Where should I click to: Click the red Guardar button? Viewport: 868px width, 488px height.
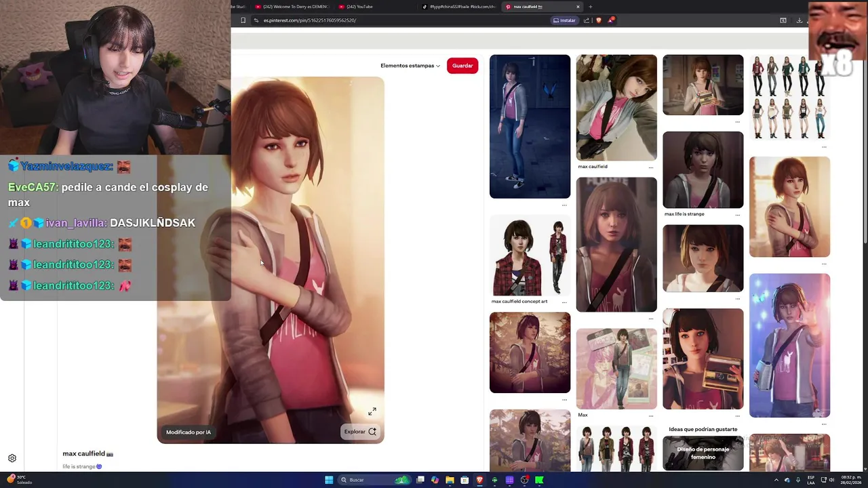pyautogui.click(x=462, y=66)
